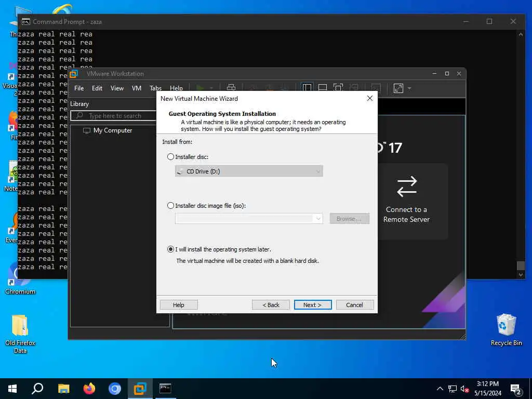532x399 pixels.
Task: Open the stretch display dropdown arrow in VMware toolbar
Action: pos(409,88)
